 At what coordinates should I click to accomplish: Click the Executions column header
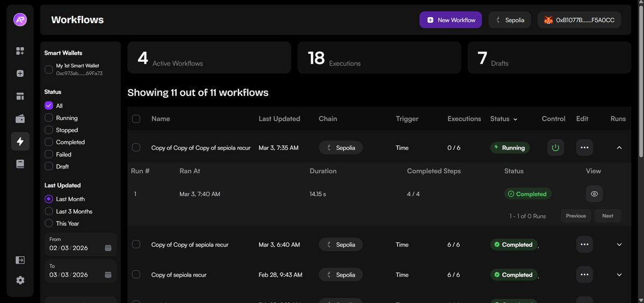pyautogui.click(x=464, y=119)
